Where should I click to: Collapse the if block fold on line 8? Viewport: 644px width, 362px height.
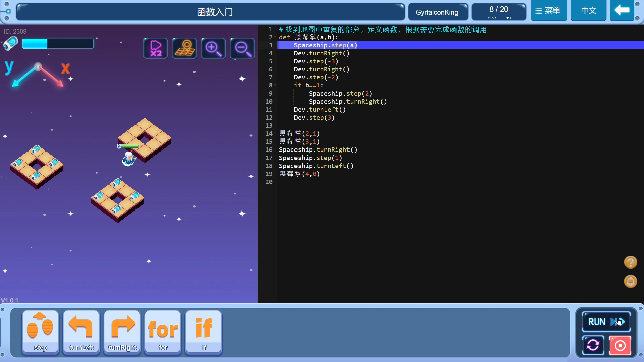(275, 85)
